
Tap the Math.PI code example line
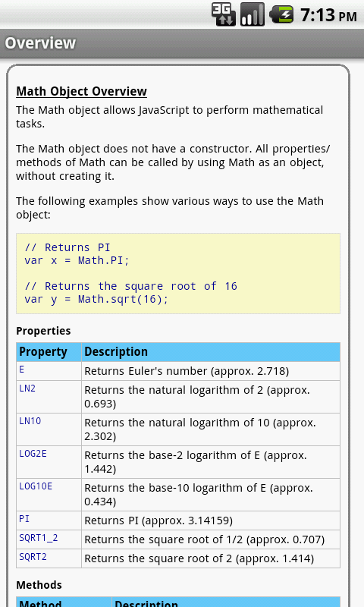[x=77, y=260]
